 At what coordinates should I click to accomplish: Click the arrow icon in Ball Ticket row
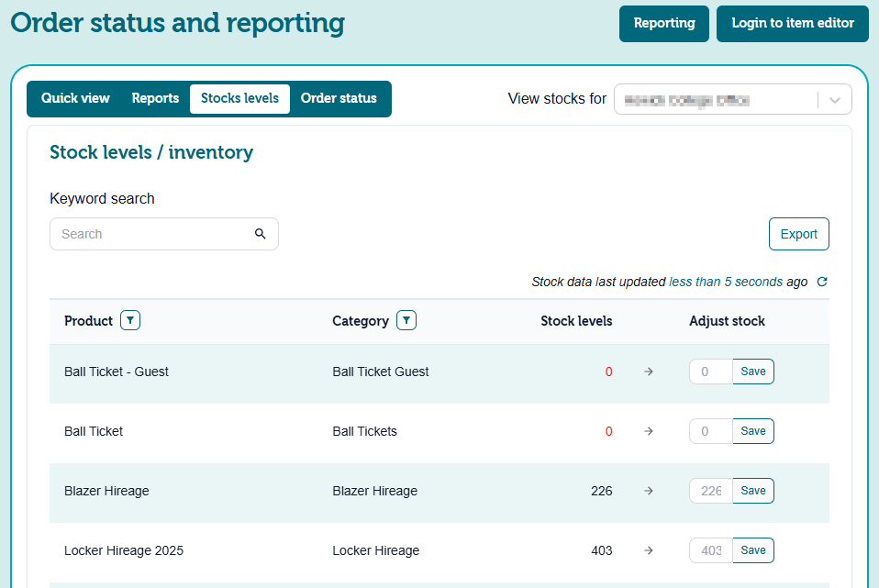(x=649, y=431)
